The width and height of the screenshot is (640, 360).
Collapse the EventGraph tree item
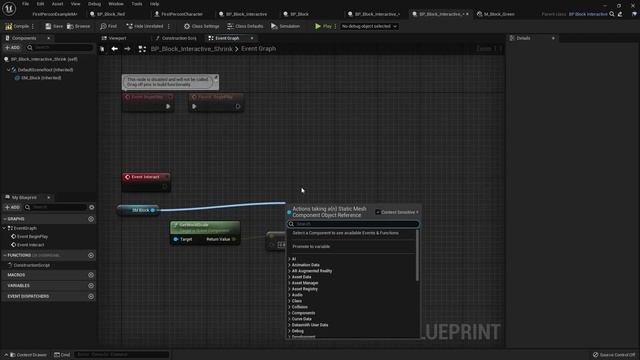pyautogui.click(x=4, y=229)
